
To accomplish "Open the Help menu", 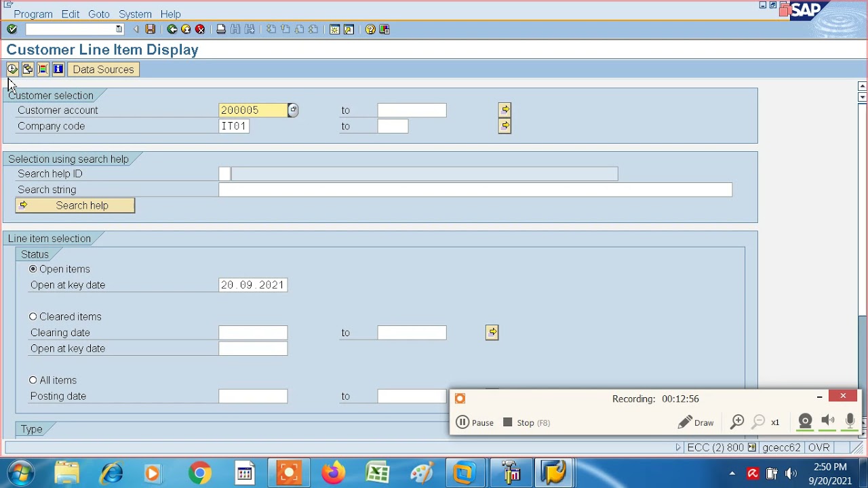I will click(171, 14).
